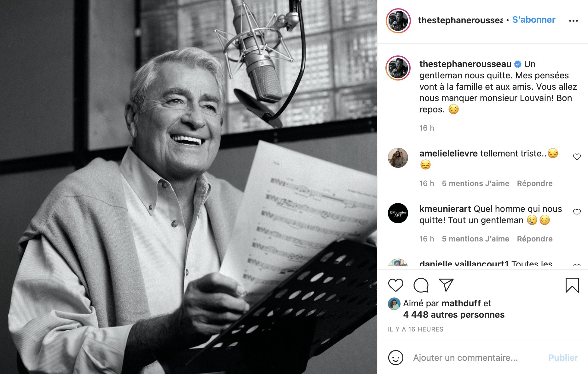This screenshot has width=588, height=374.
Task: View 5 mentions J'aime on amelielelievre's comment
Action: click(x=475, y=184)
